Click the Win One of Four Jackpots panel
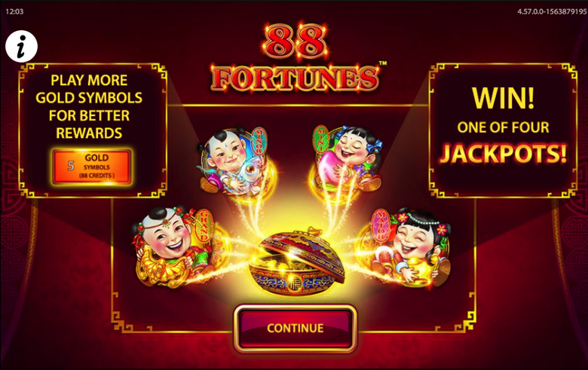Image resolution: width=588 pixels, height=370 pixels. click(503, 130)
